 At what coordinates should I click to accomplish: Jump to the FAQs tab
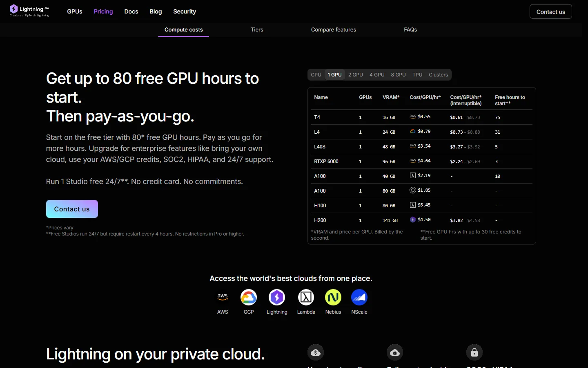(x=410, y=29)
